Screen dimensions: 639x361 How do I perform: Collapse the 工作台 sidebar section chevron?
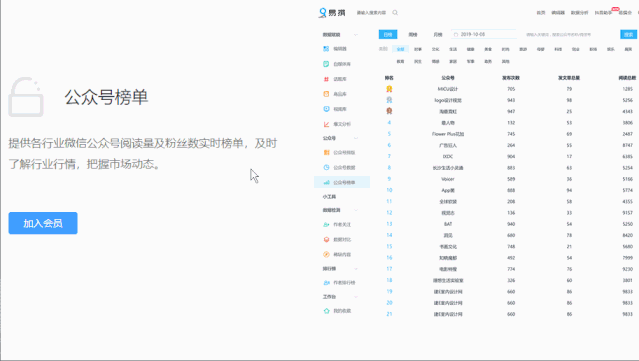point(356,297)
